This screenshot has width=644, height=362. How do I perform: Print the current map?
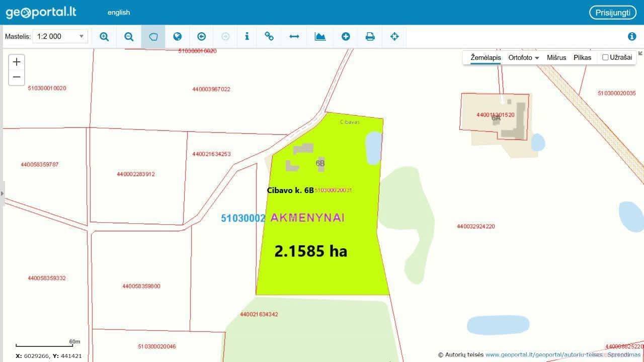(370, 37)
